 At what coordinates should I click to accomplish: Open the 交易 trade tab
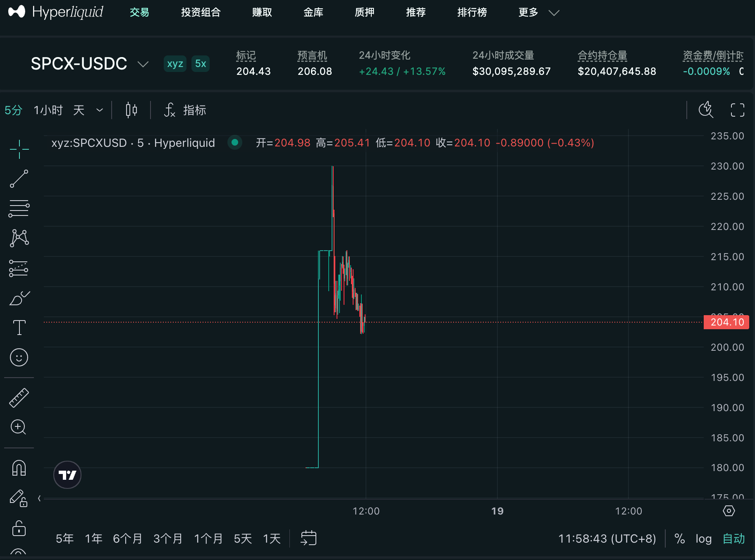[x=139, y=12]
